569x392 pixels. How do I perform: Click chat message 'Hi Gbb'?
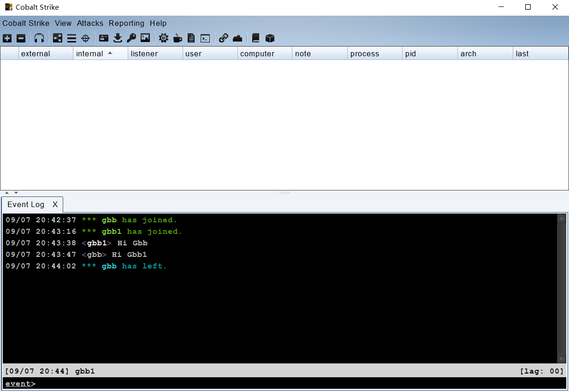coord(132,243)
